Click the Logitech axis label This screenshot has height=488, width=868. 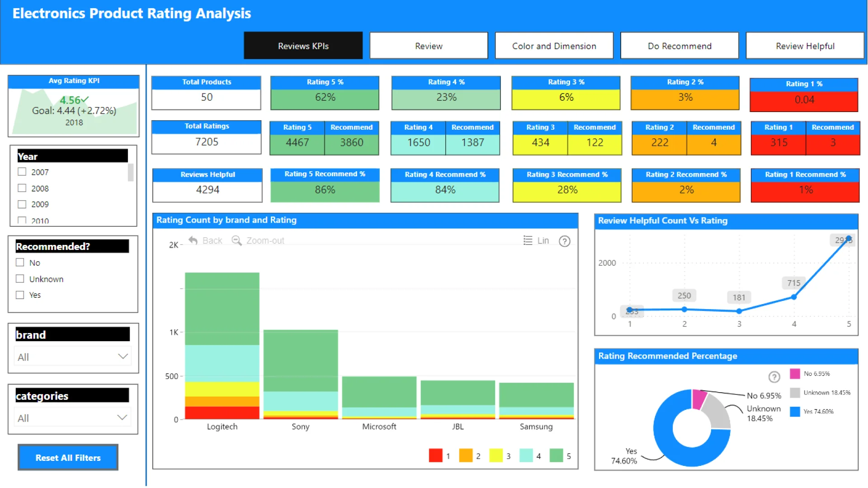pyautogui.click(x=222, y=426)
